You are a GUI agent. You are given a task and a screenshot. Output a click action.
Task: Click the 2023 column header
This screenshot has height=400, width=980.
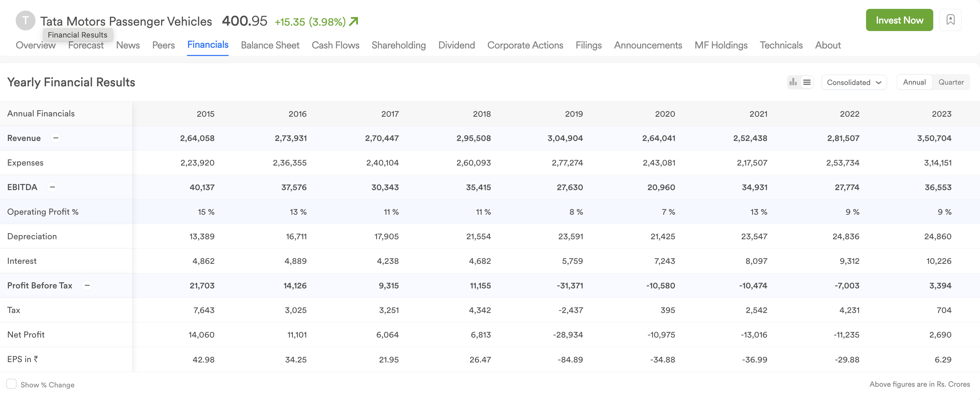coord(941,114)
